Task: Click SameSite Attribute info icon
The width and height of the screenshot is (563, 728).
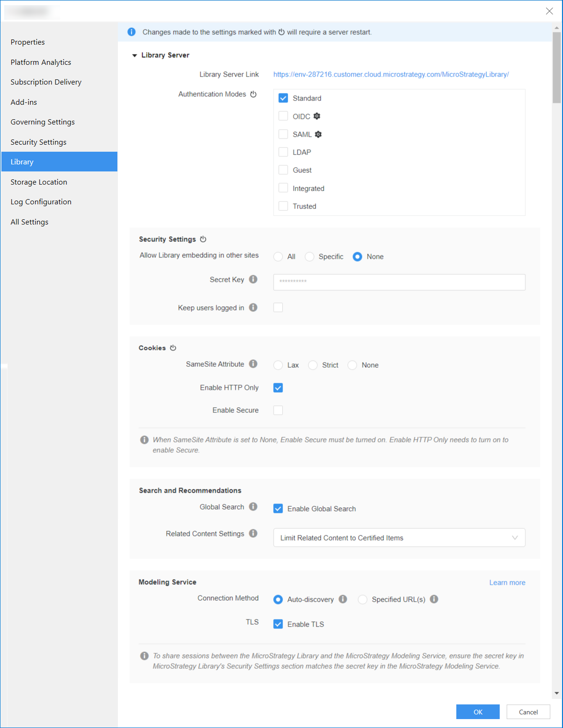Action: point(253,364)
